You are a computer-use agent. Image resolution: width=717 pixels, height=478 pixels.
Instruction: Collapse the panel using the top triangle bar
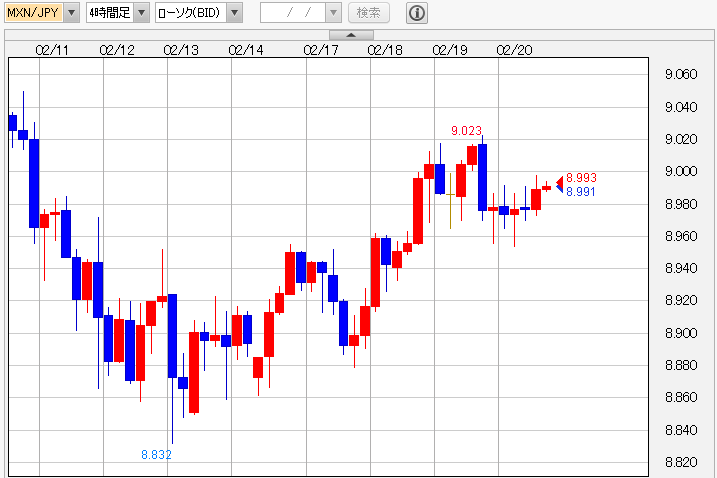click(x=358, y=35)
